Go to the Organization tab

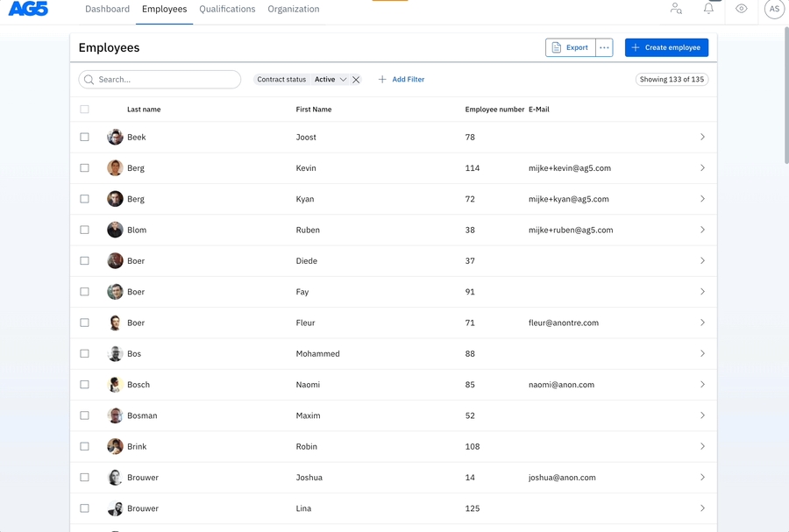tap(294, 9)
